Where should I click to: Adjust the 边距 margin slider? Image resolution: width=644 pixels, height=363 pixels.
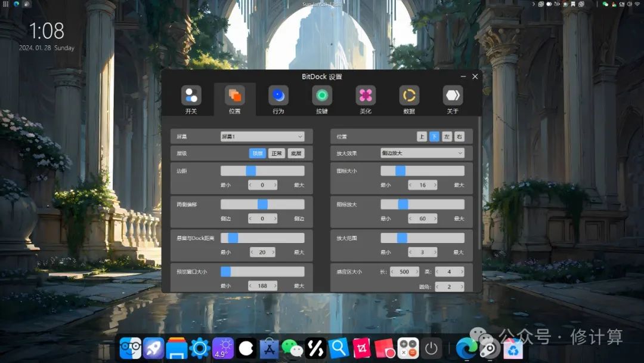(x=250, y=170)
